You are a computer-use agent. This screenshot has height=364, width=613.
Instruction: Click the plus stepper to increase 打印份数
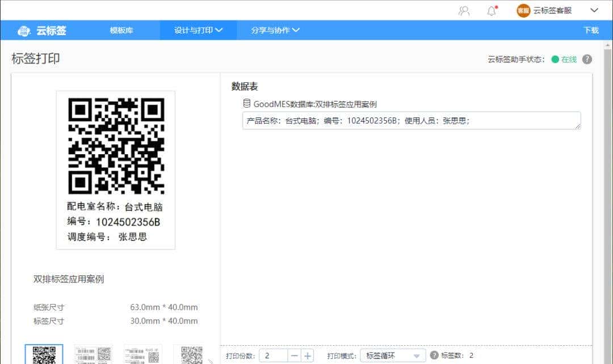[307, 355]
